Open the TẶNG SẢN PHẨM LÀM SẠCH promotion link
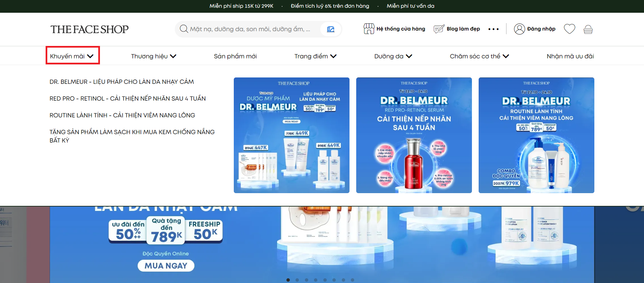This screenshot has width=644, height=283. point(132,136)
